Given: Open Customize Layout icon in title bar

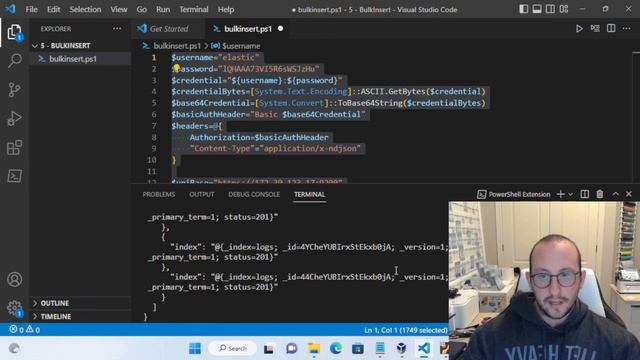Looking at the screenshot, I should click(564, 9).
